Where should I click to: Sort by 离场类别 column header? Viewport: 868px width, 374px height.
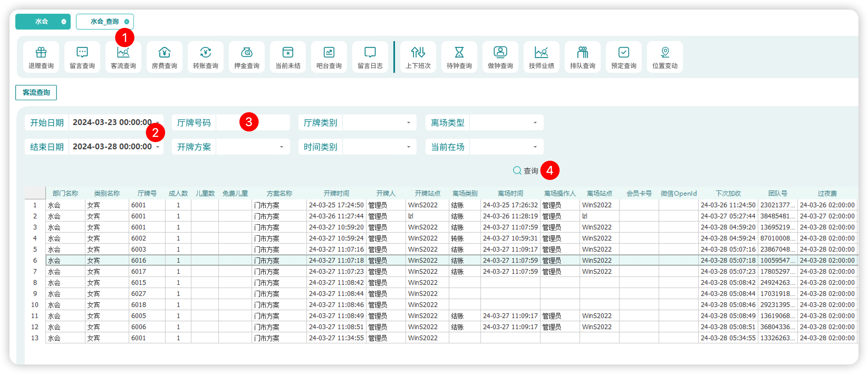coord(465,193)
